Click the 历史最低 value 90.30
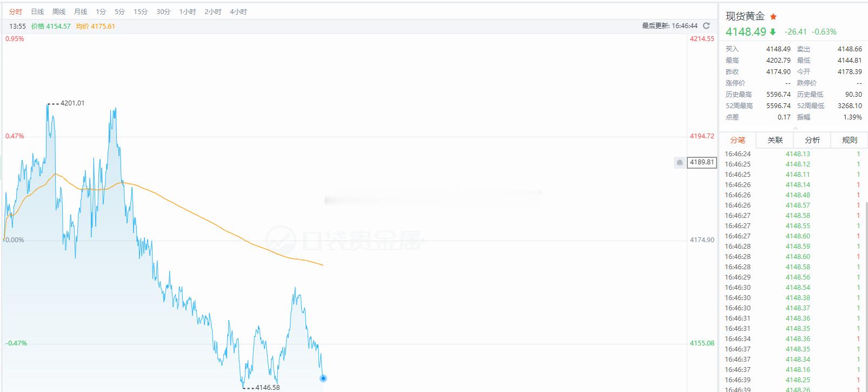 point(853,95)
